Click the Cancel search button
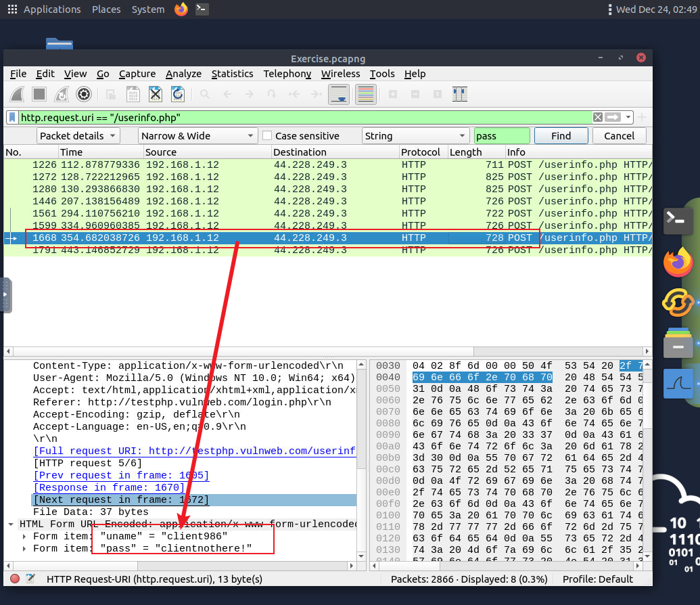This screenshot has height=605, width=700. tap(619, 136)
